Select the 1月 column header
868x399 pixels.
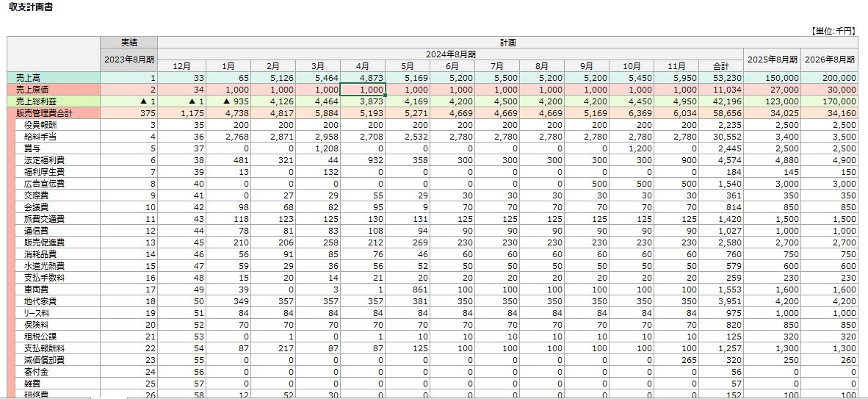tap(228, 66)
